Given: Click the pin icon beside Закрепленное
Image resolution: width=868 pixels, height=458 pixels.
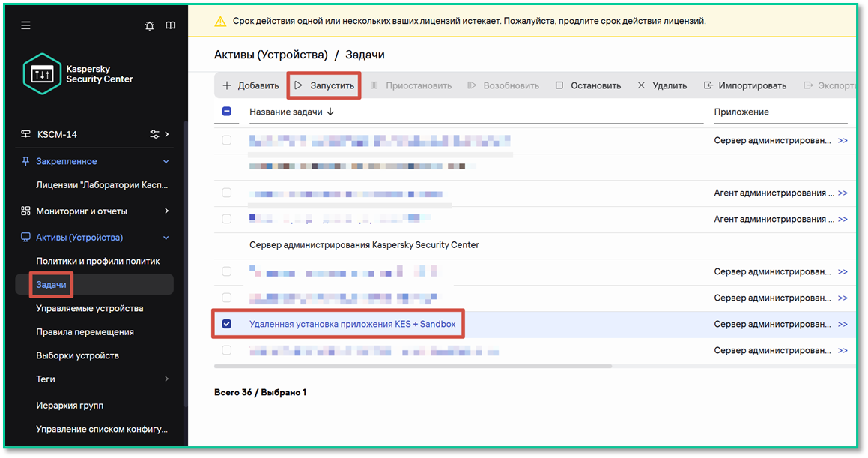Looking at the screenshot, I should pyautogui.click(x=25, y=161).
